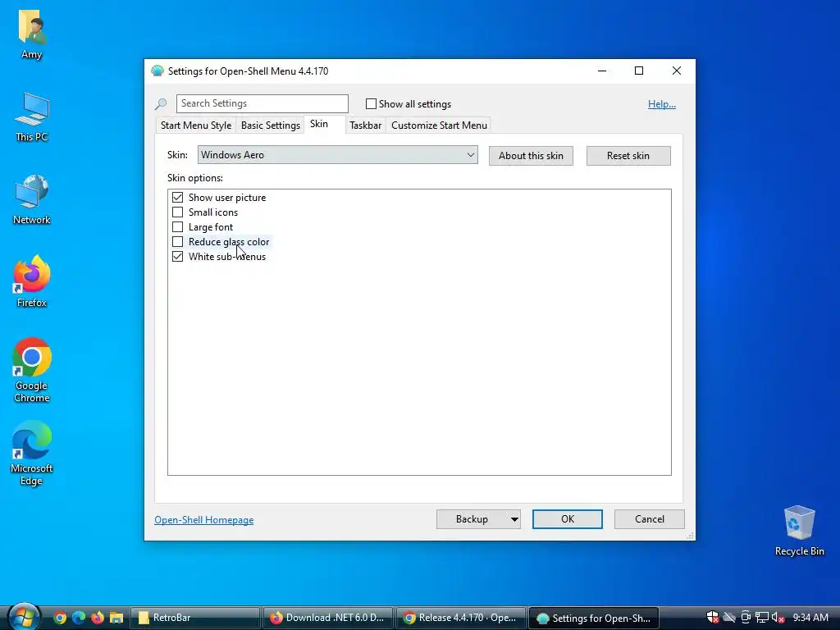The width and height of the screenshot is (840, 630).
Task: Click the search magnifier icon in settings
Action: point(161,104)
